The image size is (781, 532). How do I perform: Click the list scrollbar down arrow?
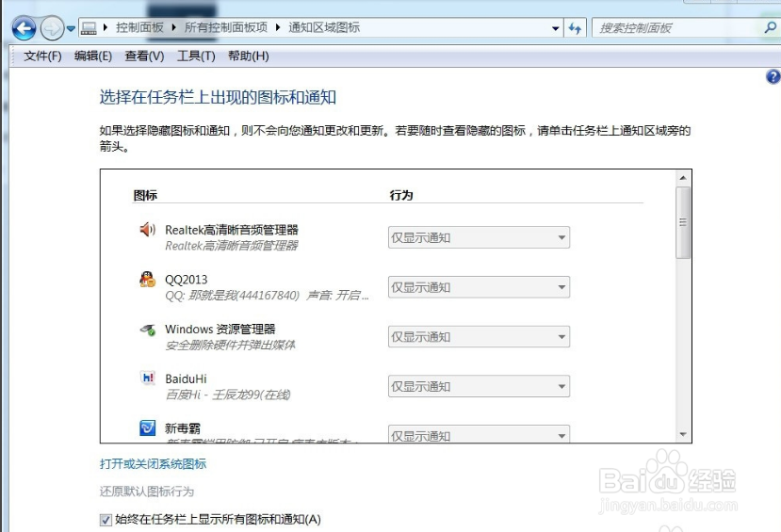coord(683,434)
